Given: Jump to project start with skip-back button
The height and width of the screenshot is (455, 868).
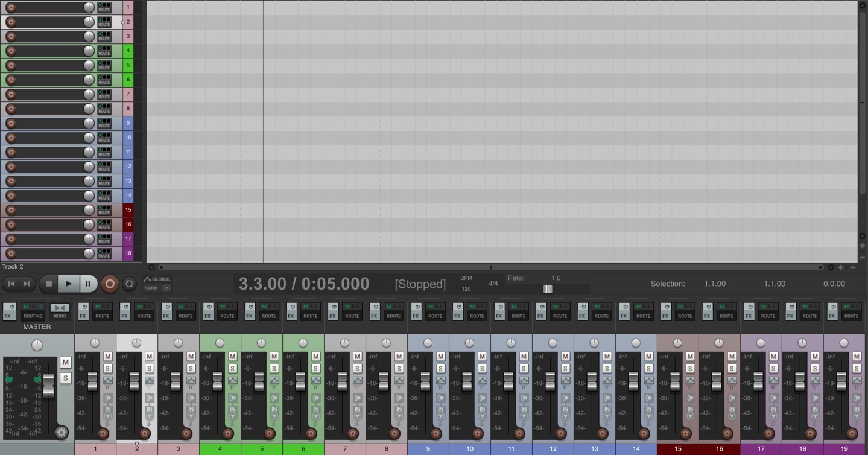Looking at the screenshot, I should click(11, 284).
